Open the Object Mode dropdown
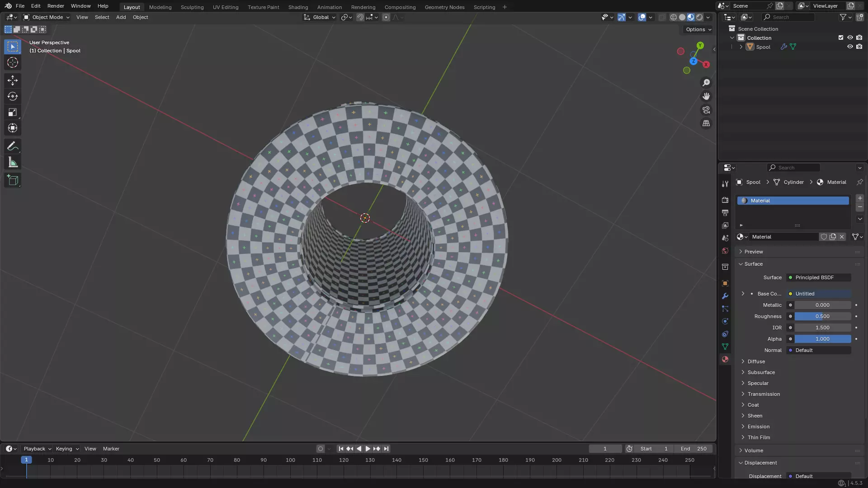Image resolution: width=868 pixels, height=488 pixels. coord(47,17)
